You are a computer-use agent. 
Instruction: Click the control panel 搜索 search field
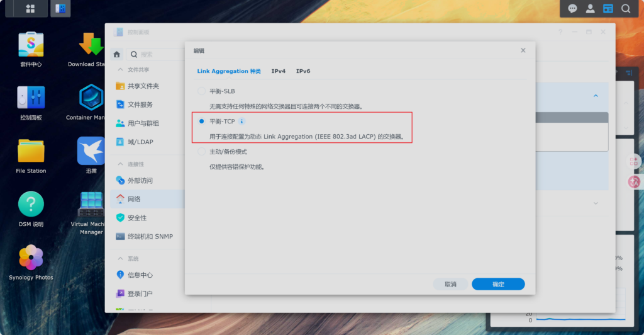point(157,55)
